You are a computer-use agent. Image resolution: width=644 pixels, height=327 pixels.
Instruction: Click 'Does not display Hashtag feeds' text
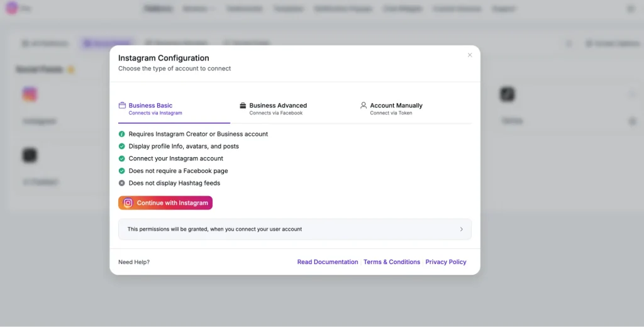175,183
